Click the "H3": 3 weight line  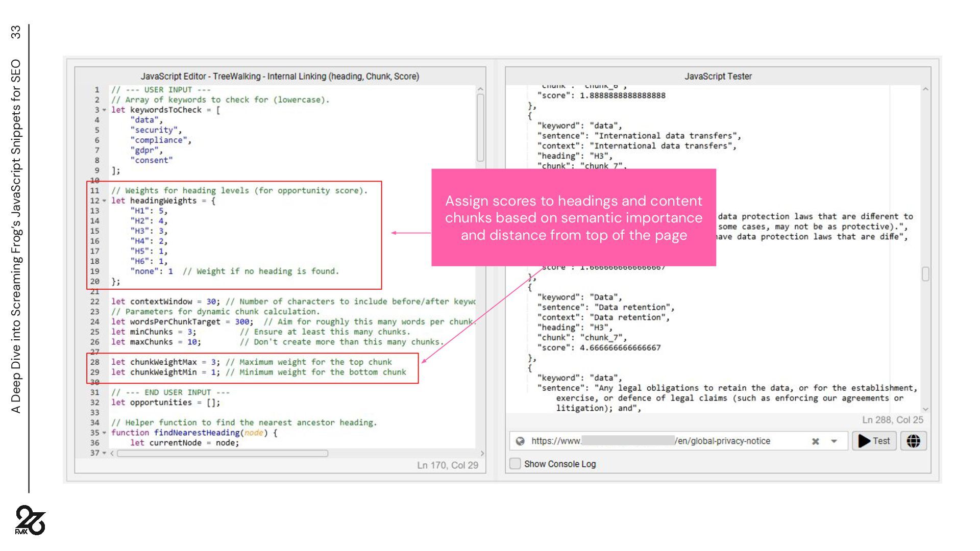pos(149,231)
